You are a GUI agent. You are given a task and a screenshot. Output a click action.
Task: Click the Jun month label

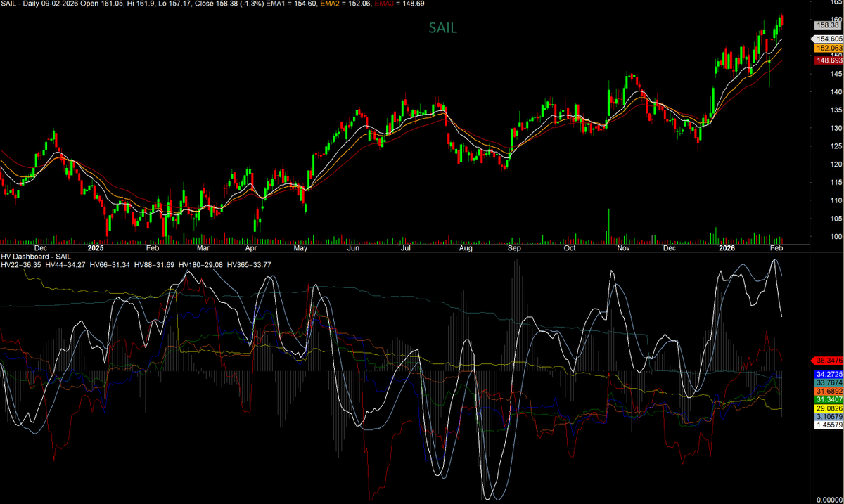353,248
